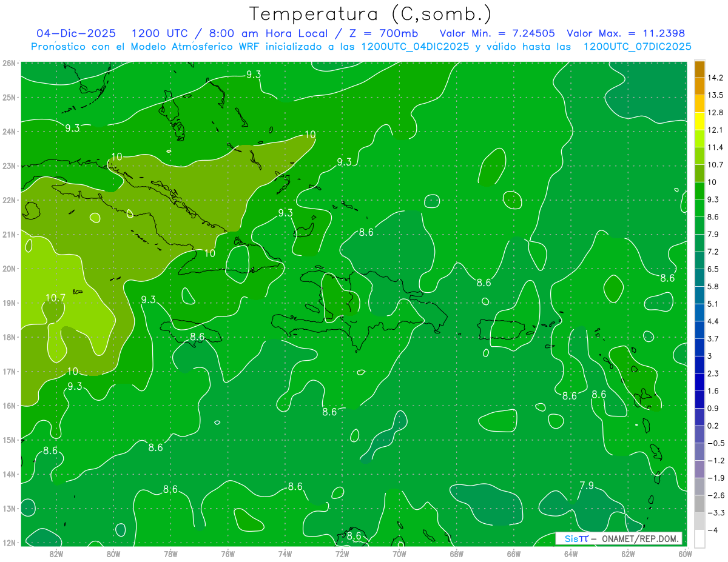
Task: Click the "15N" latitude label
Action: pos(8,440)
